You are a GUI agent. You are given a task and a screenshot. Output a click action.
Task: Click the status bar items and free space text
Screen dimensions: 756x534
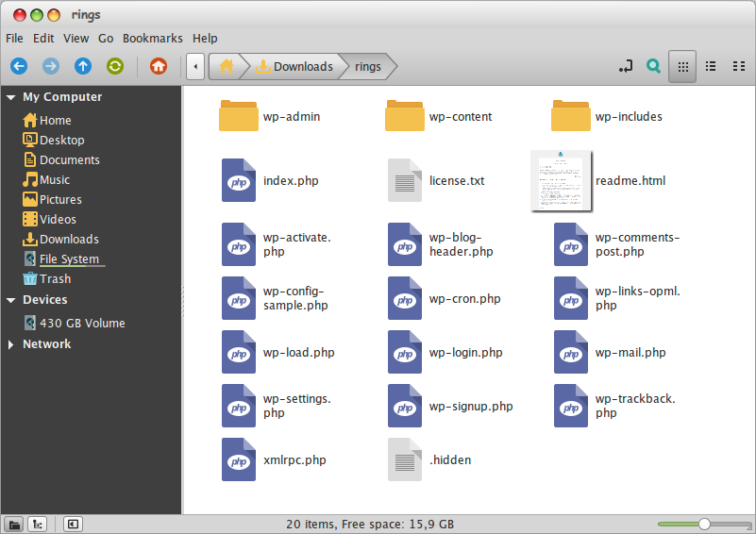click(x=370, y=524)
